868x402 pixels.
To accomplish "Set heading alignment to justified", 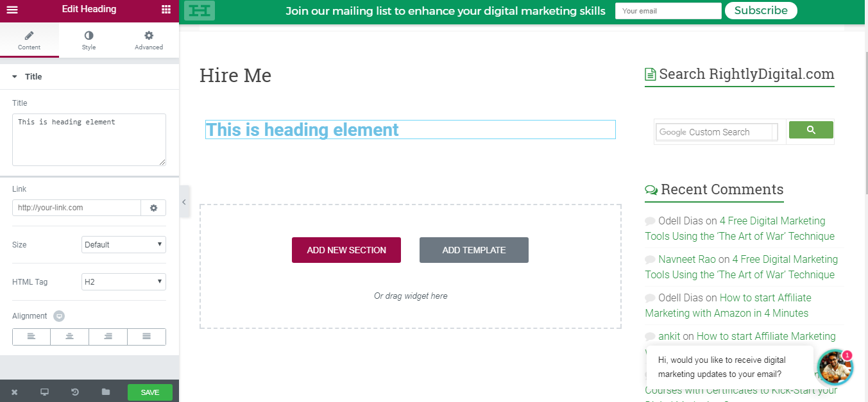I will [x=146, y=337].
